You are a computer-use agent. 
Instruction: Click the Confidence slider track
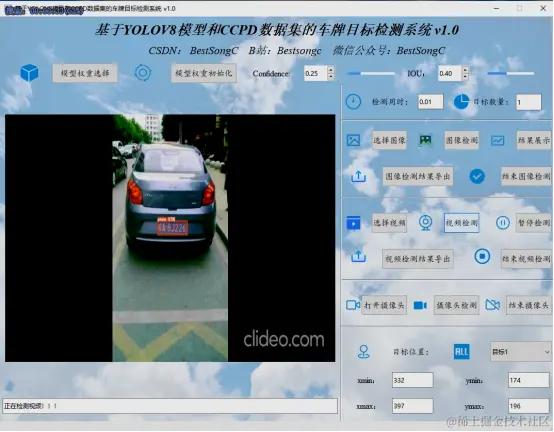coord(371,73)
